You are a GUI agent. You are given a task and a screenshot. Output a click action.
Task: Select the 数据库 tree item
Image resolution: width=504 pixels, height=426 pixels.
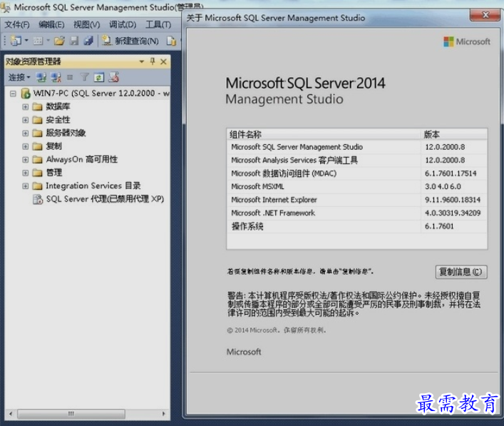click(58, 106)
